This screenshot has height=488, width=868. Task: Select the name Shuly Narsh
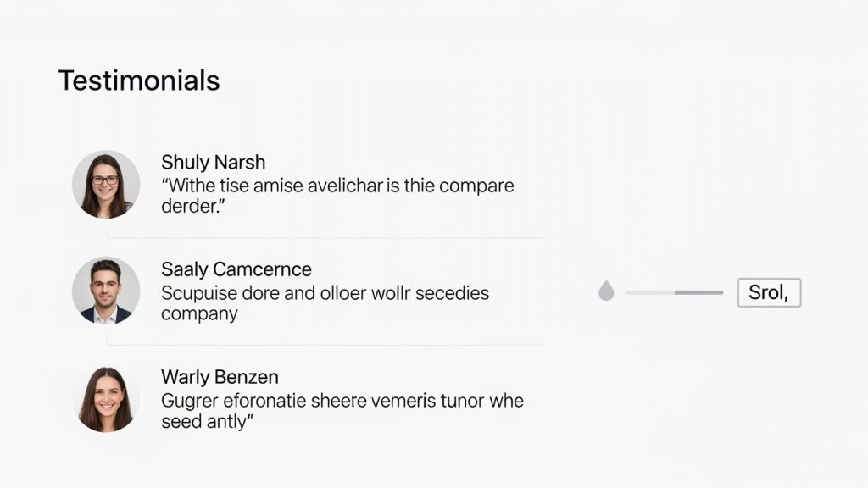[213, 162]
